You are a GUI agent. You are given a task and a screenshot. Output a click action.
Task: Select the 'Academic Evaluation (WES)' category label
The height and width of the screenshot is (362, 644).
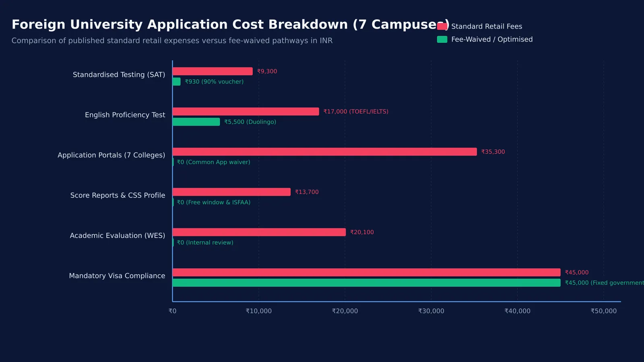[x=118, y=236]
